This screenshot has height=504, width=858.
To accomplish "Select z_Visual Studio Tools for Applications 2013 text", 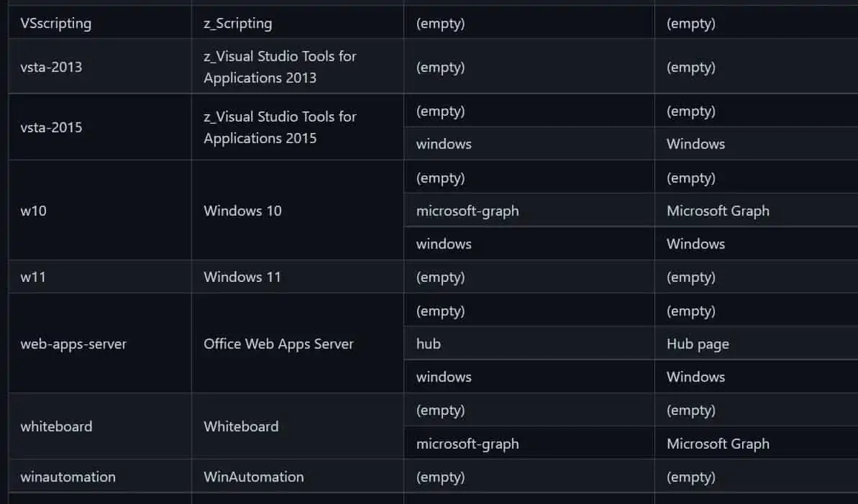I will [280, 67].
